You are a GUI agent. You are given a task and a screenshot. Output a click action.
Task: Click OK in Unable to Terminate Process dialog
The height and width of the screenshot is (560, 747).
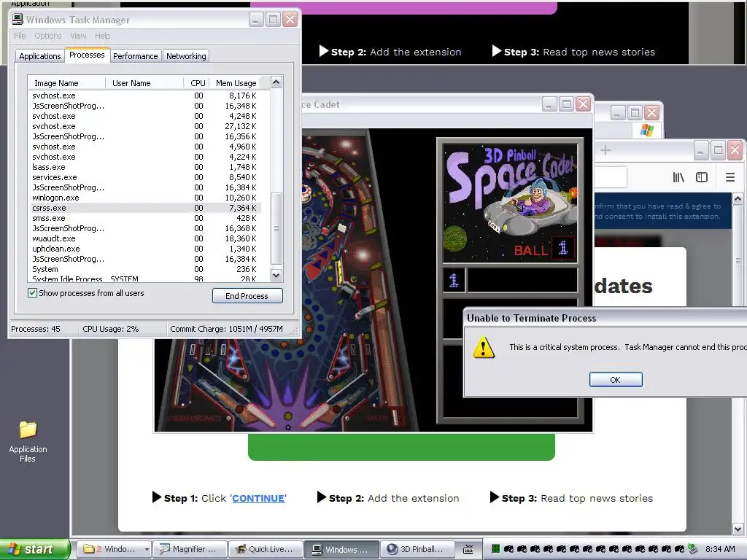click(616, 379)
